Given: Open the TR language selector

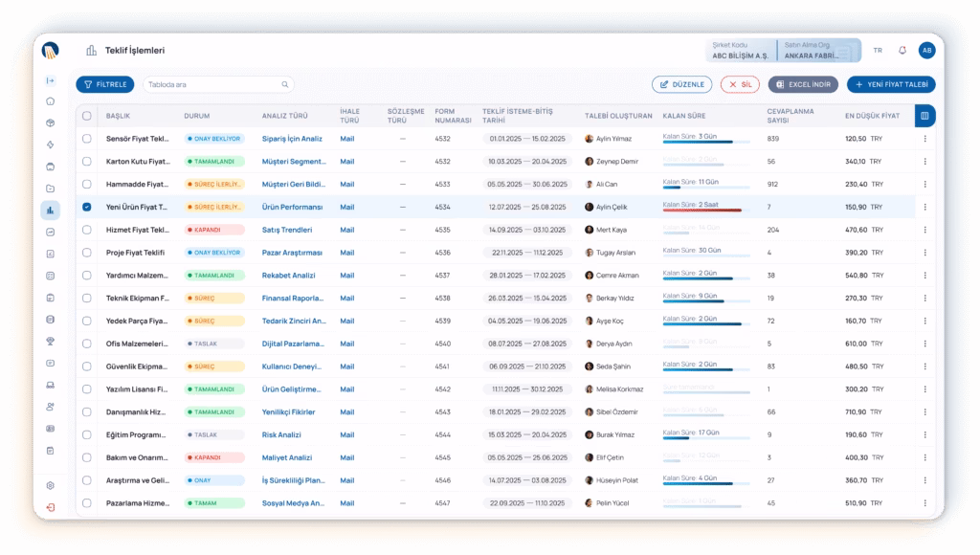Looking at the screenshot, I should 877,51.
